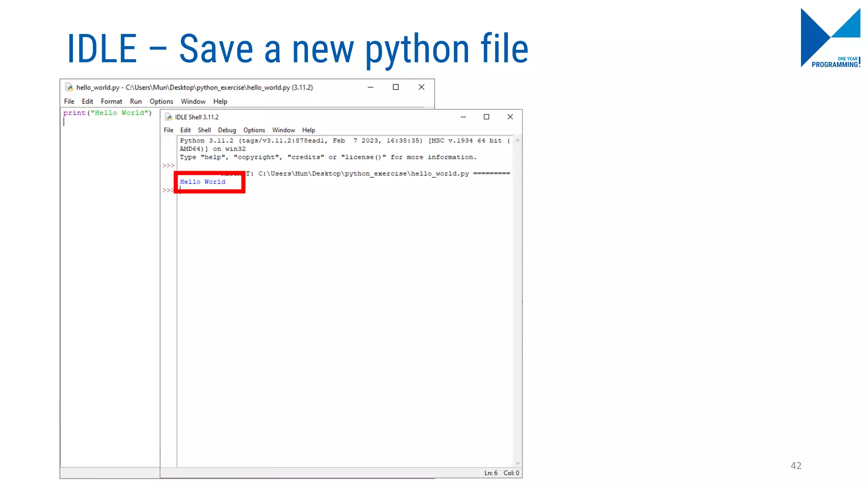Open the File menu in hello_world.py window

(69, 101)
